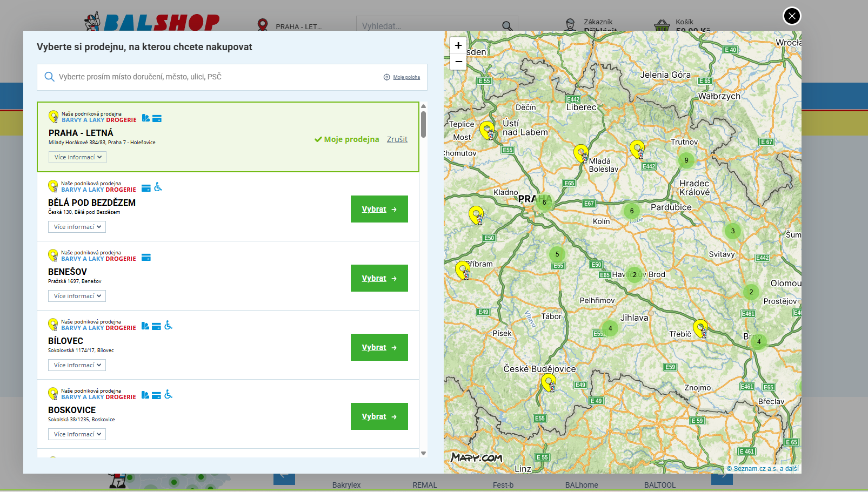
Task: Open Více informací under Boskovice
Action: (77, 434)
